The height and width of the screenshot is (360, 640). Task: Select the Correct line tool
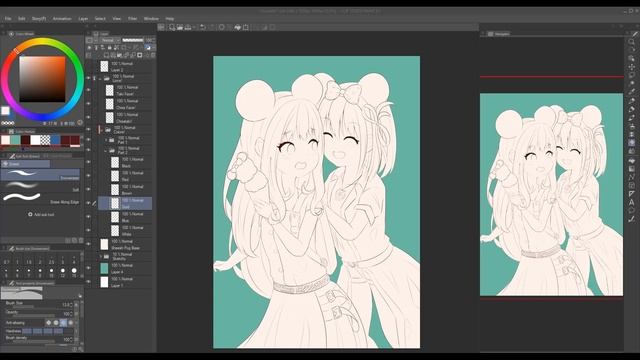click(x=631, y=219)
